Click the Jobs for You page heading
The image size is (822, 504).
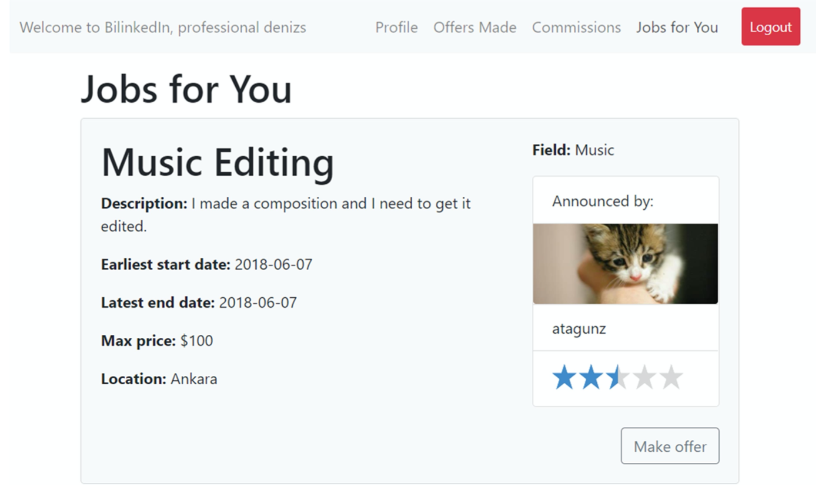click(x=186, y=89)
